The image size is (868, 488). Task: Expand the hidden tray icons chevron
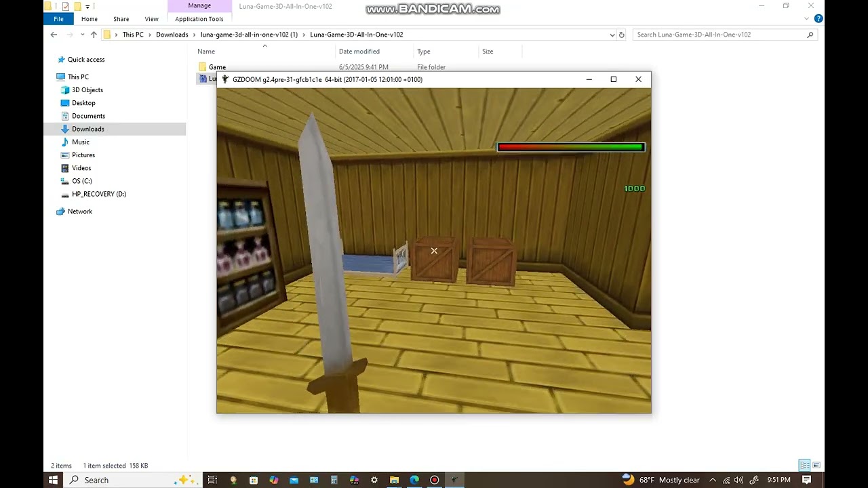713,480
